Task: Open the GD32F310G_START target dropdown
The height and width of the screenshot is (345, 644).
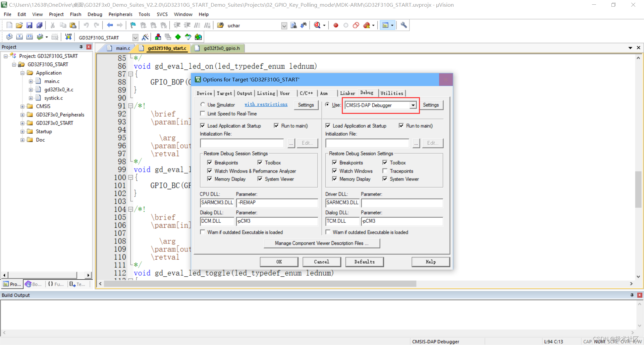Action: point(135,37)
